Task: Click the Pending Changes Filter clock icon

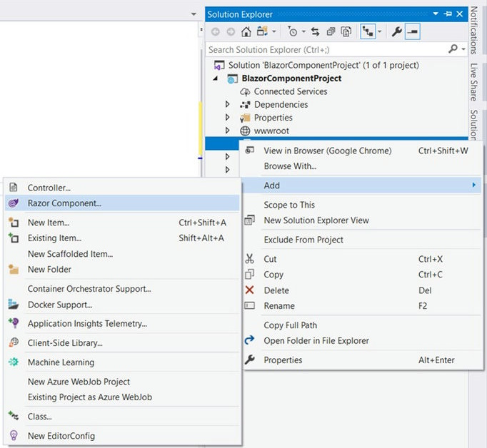Action: [292, 31]
